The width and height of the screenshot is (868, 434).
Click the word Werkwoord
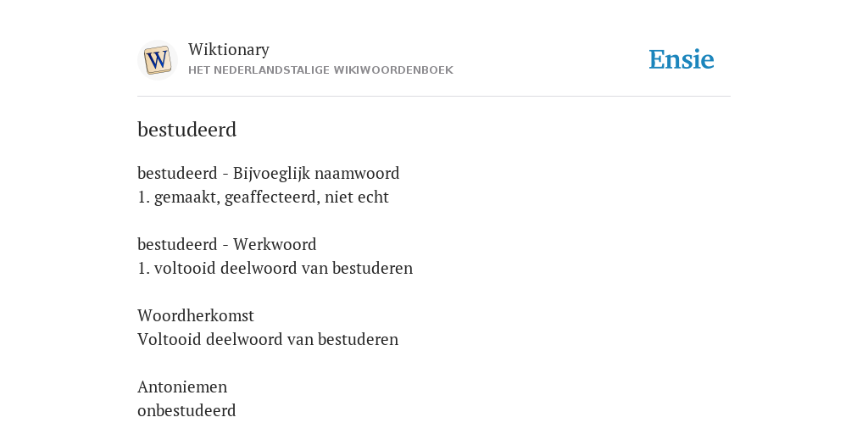coord(275,244)
